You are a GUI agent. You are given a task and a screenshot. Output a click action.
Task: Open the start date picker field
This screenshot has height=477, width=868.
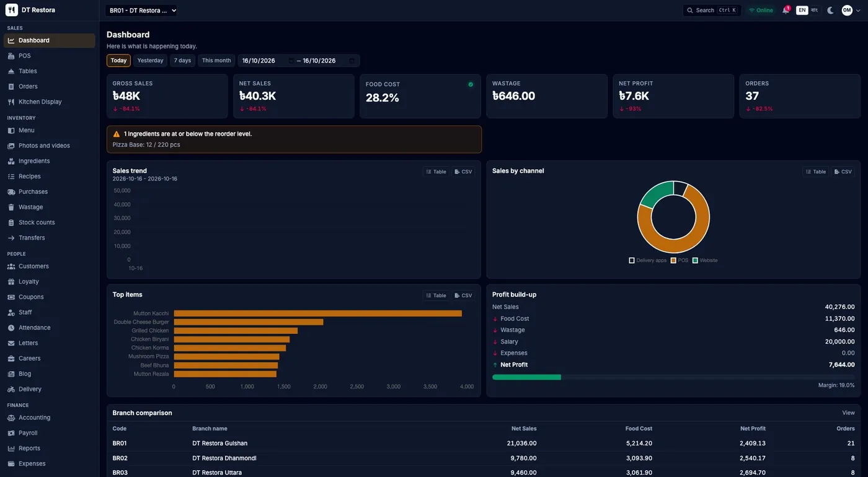pyautogui.click(x=268, y=61)
